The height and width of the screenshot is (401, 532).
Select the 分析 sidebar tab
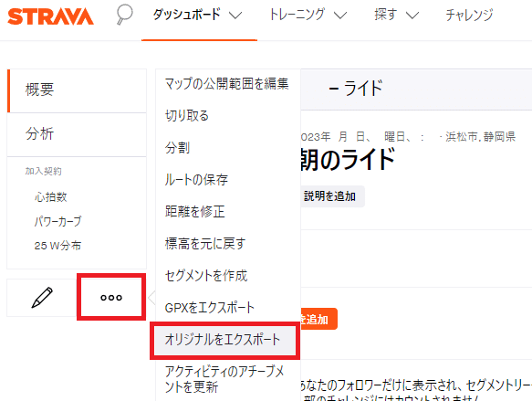[x=77, y=134]
